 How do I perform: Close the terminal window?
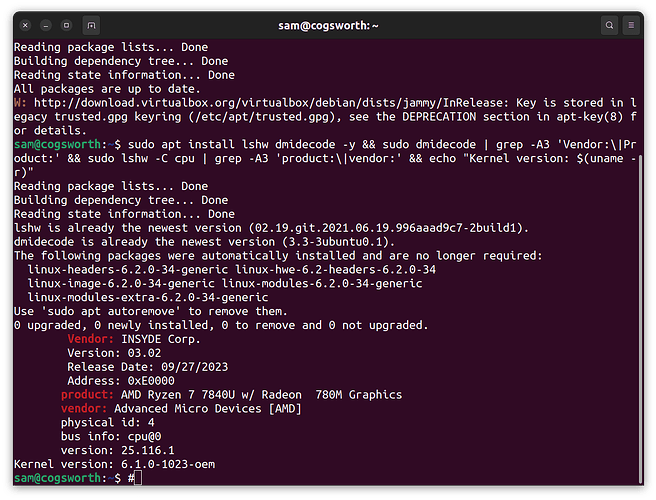26,26
